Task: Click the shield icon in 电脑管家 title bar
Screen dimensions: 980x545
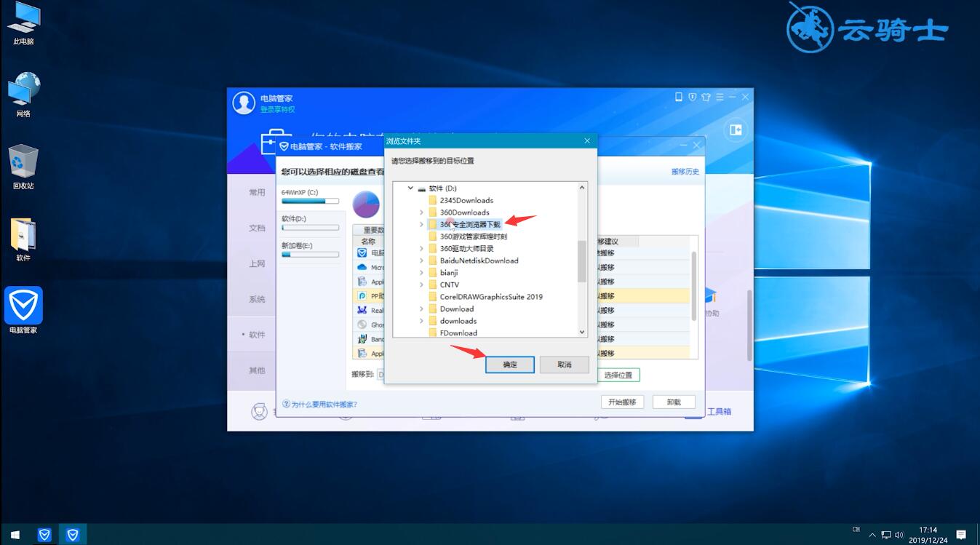Action: coord(692,97)
